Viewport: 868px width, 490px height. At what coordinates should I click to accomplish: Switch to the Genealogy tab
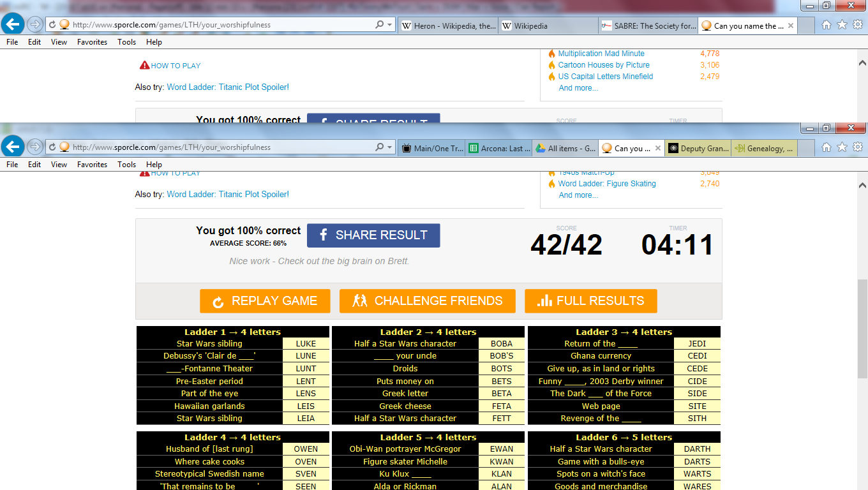(x=765, y=149)
